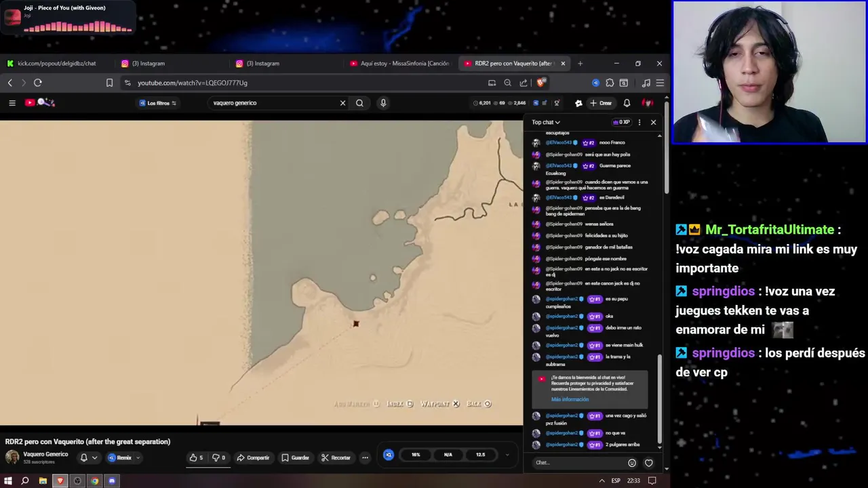The image size is (868, 488).
Task: Open Windows taskbar search
Action: (25, 481)
